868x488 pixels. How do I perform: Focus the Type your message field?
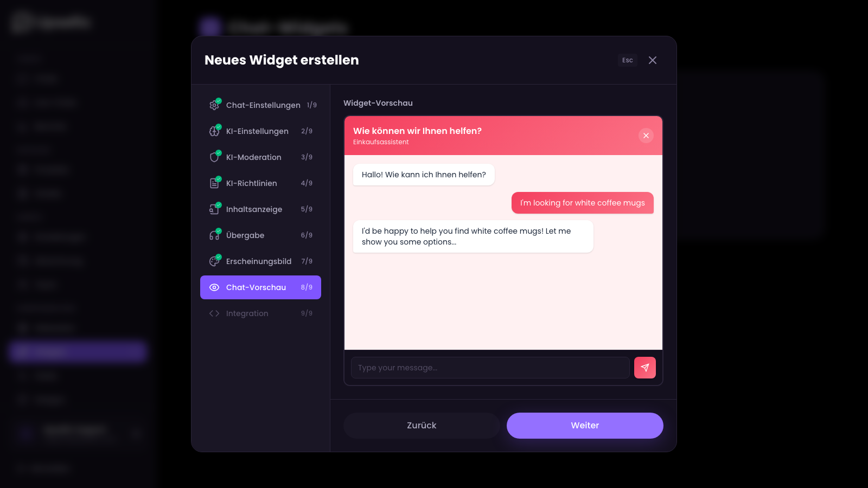(490, 368)
